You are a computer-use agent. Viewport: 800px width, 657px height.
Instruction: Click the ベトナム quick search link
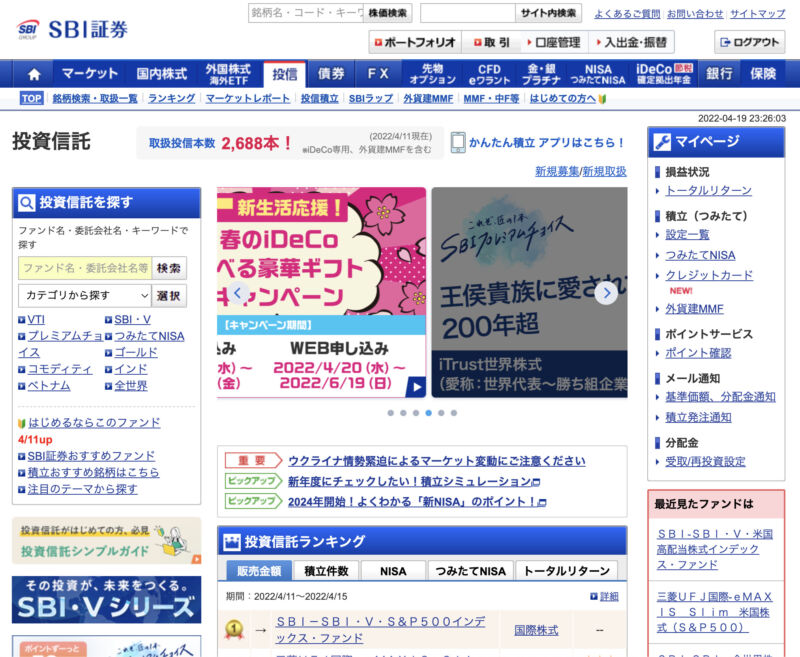click(x=48, y=386)
